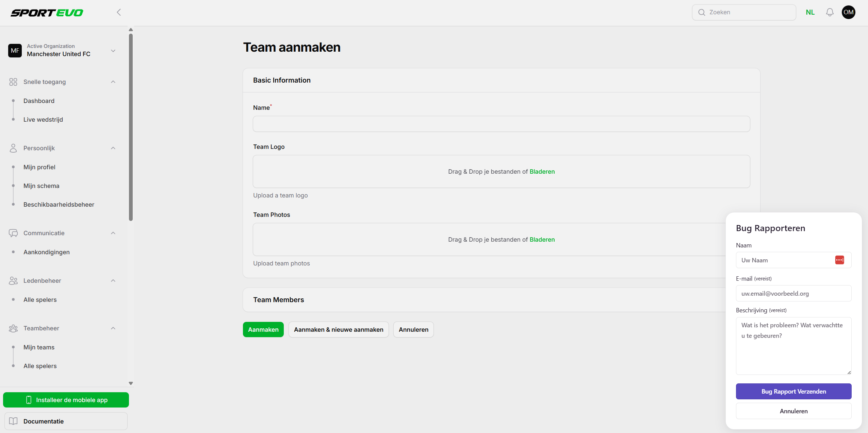
Task: Collapse the Ledenbeheer section
Action: 113,281
